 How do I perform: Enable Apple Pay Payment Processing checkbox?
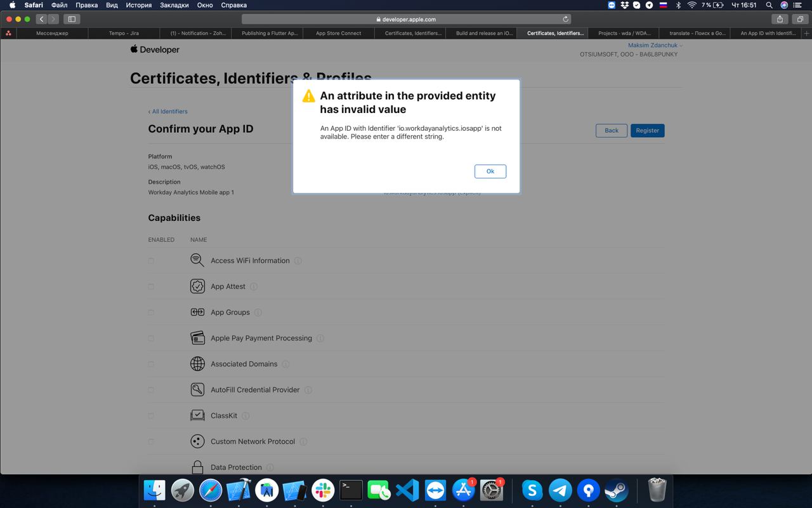(x=151, y=338)
